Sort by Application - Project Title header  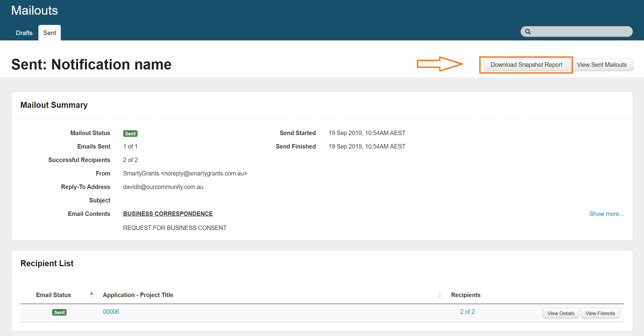[138, 295]
